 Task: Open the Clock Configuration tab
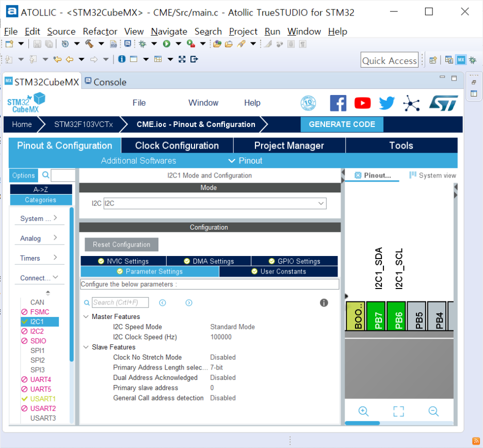(177, 146)
